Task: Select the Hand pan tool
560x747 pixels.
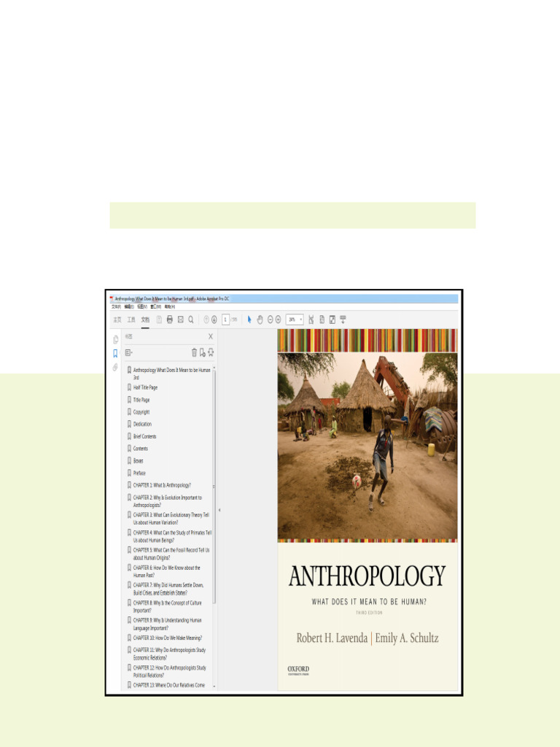Action: point(260,320)
